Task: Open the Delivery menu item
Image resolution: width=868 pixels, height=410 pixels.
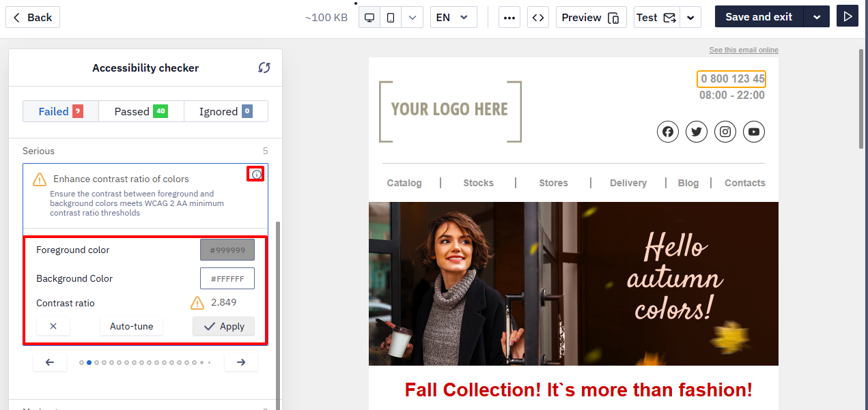Action: [x=628, y=183]
